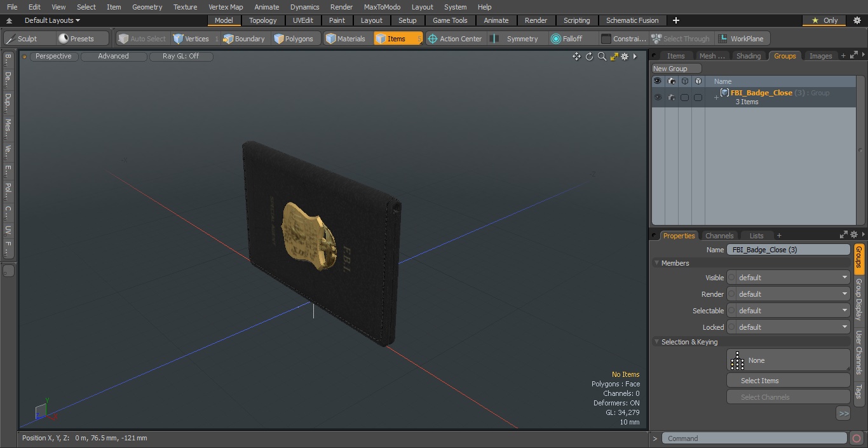This screenshot has height=448, width=868.
Task: Click the record circle beside the Command field
Action: pyautogui.click(x=857, y=438)
